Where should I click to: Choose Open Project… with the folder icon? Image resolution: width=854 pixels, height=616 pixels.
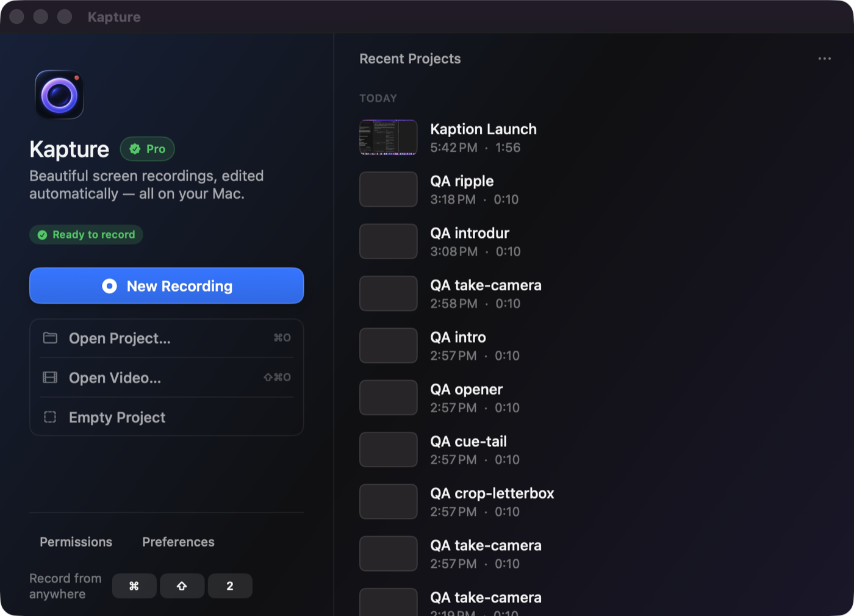(x=167, y=338)
